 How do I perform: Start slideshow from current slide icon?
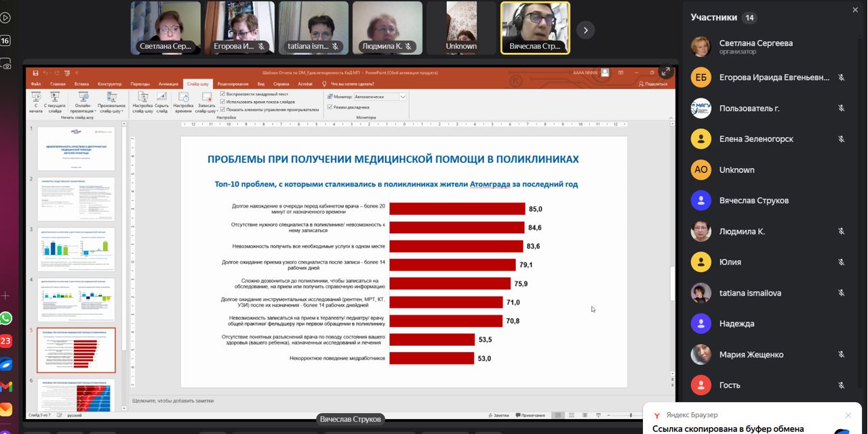coord(54,99)
